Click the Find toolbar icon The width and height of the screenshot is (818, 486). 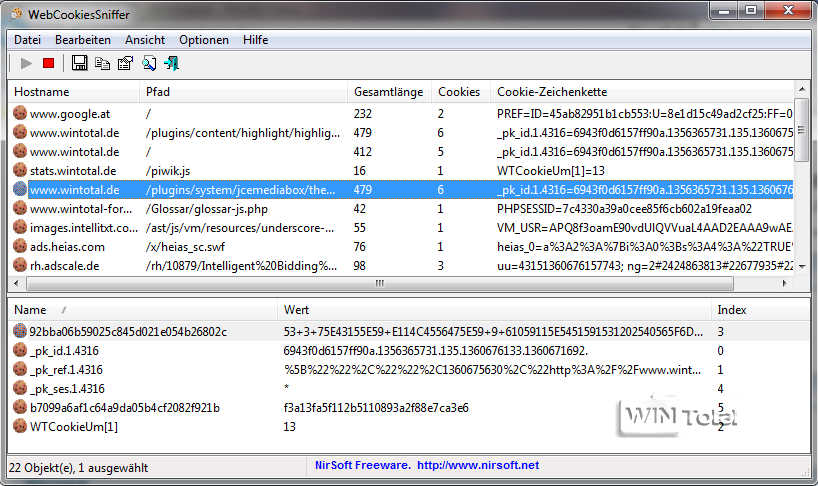click(x=149, y=64)
